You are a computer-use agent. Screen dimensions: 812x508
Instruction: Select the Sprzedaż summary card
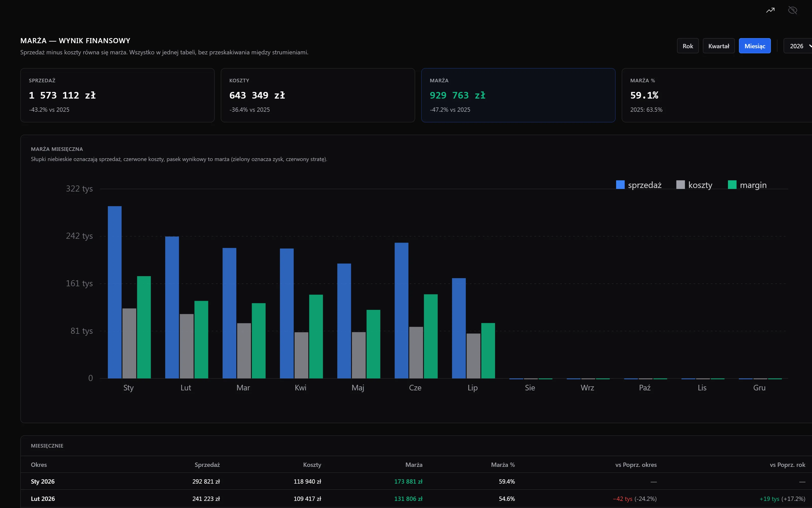click(x=117, y=95)
